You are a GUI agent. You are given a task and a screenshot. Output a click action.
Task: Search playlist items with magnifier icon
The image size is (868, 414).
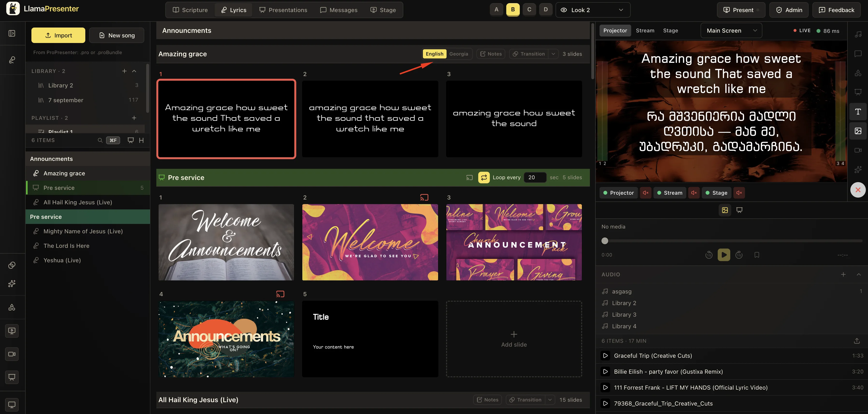coord(100,140)
